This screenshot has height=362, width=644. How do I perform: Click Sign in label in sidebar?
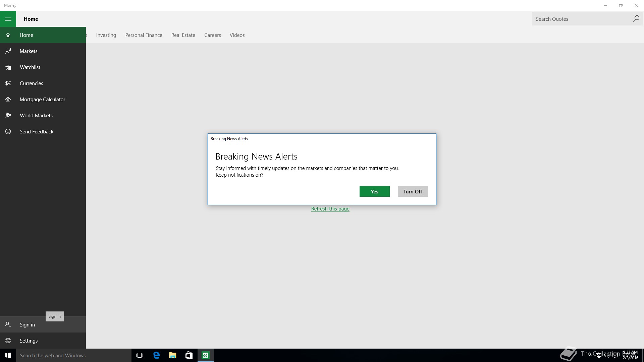click(x=27, y=324)
